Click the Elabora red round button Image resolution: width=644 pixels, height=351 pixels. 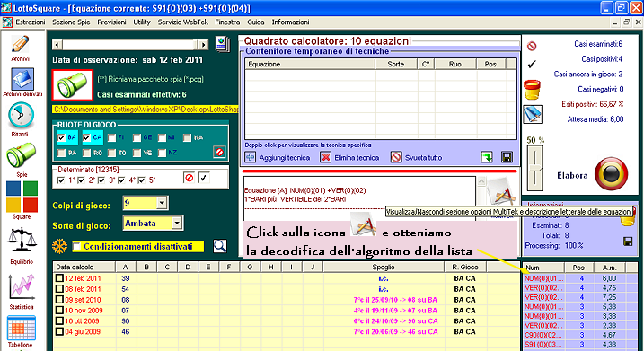pos(611,173)
